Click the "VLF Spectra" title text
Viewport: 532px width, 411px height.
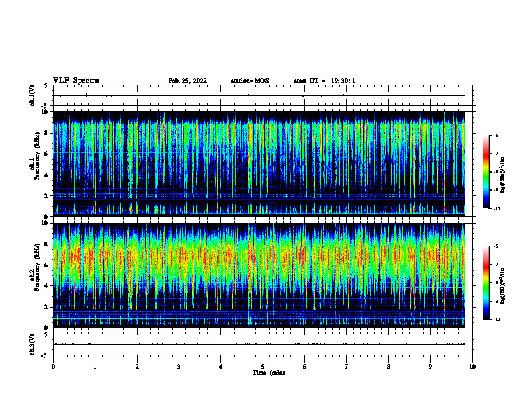76,81
